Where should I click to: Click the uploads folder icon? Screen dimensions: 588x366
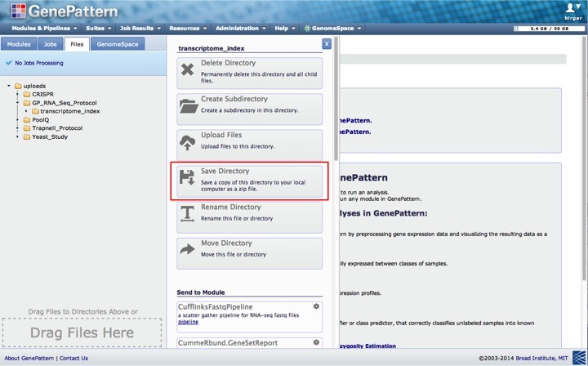pos(18,86)
